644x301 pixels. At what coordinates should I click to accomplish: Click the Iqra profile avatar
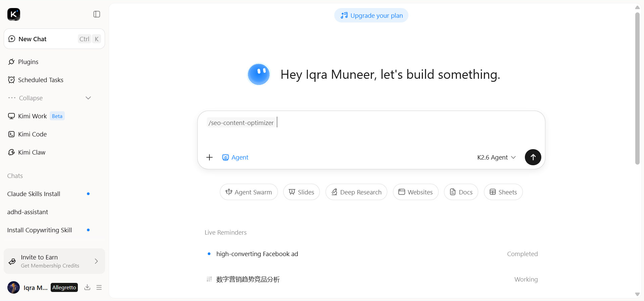pos(14,287)
